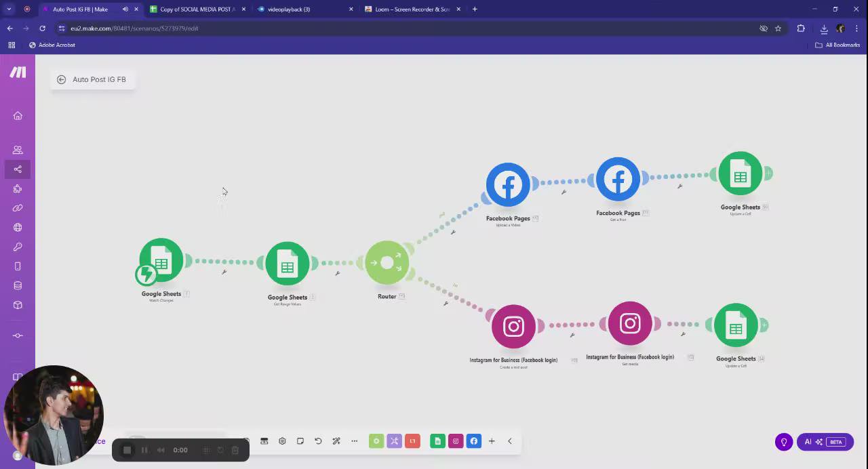Click the scenario inputs icon in toolbar
This screenshot has height=469, width=868.
[x=264, y=441]
